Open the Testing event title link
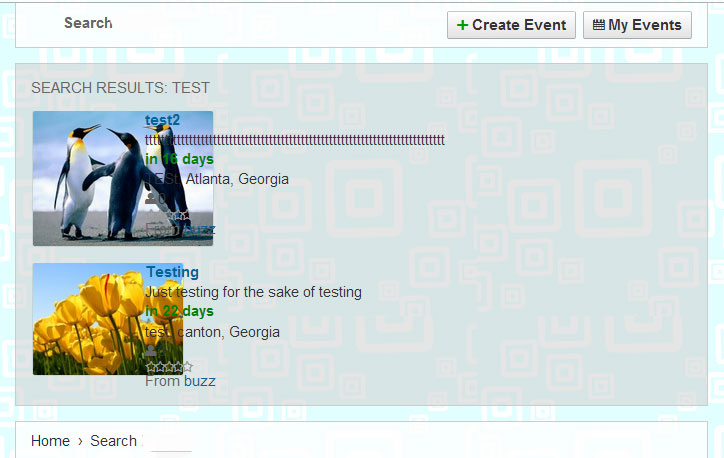Image resolution: width=724 pixels, height=458 pixels. pyautogui.click(x=172, y=272)
